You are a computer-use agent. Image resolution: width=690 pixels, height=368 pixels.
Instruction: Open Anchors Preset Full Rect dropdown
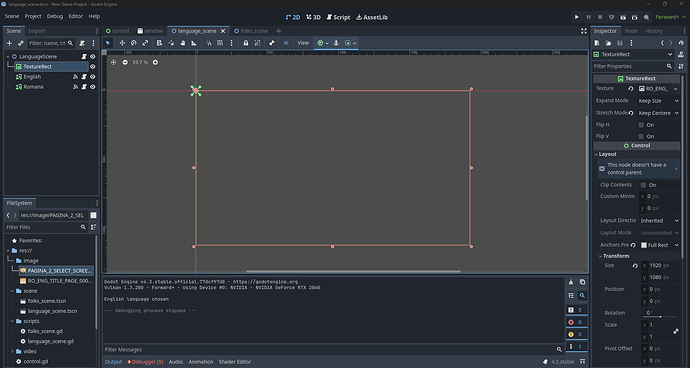pyautogui.click(x=660, y=245)
